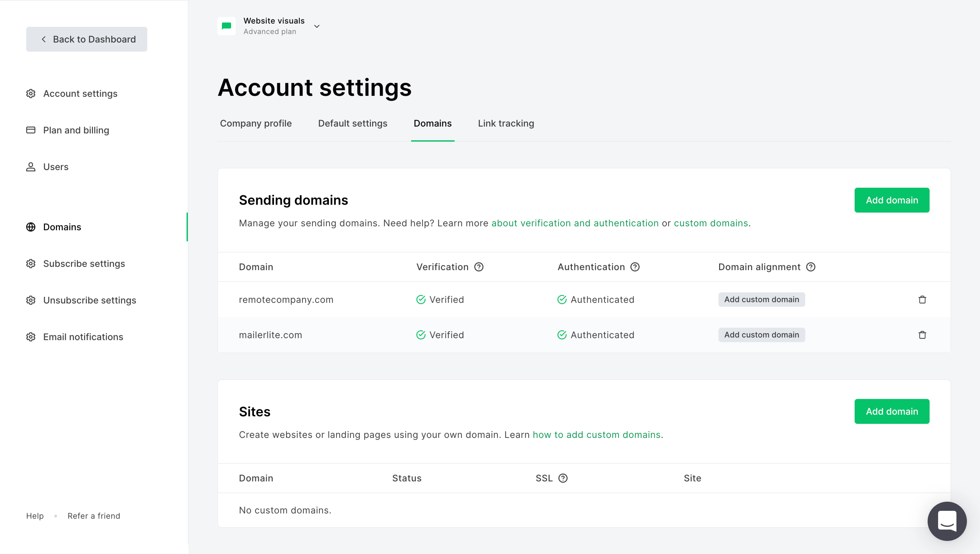This screenshot has height=554, width=980.
Task: Switch to the Company profile tab
Action: click(x=255, y=123)
